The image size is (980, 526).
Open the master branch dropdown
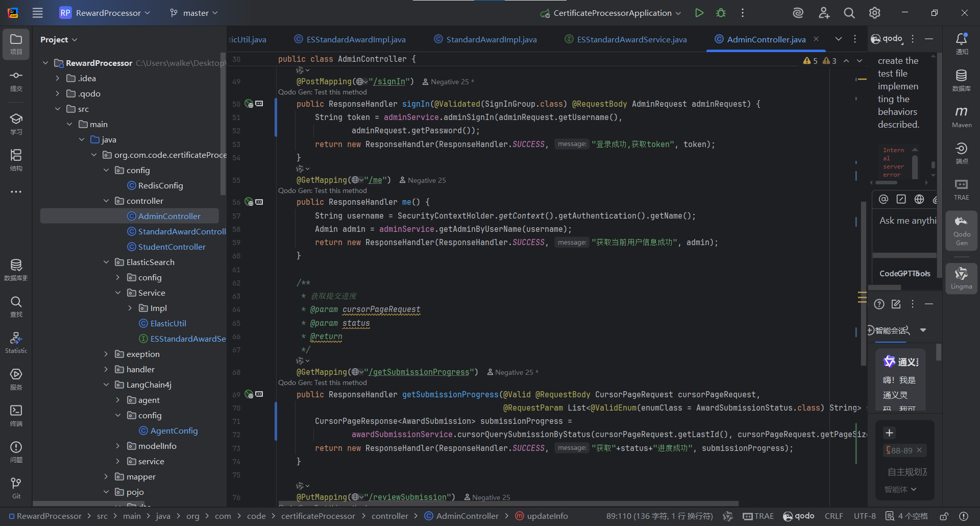(x=194, y=13)
